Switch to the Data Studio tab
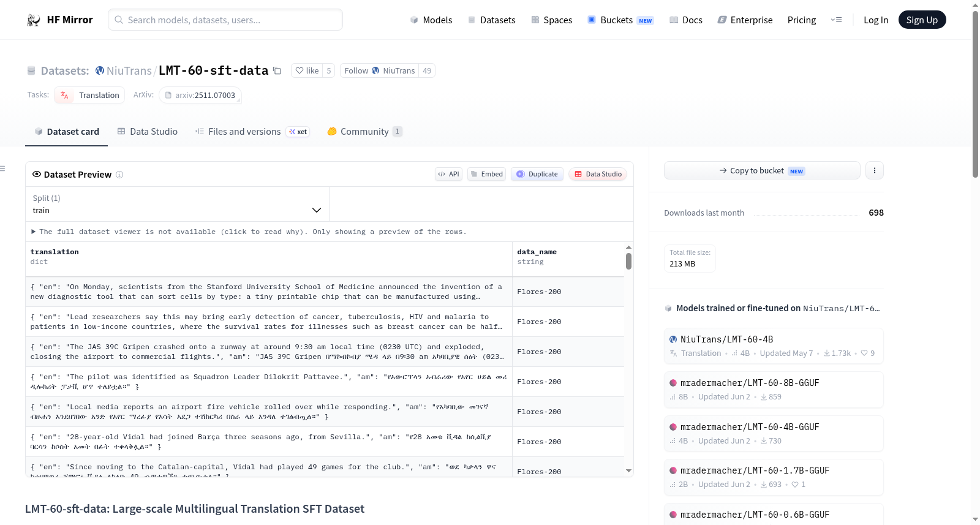This screenshot has width=980, height=525. click(x=148, y=131)
